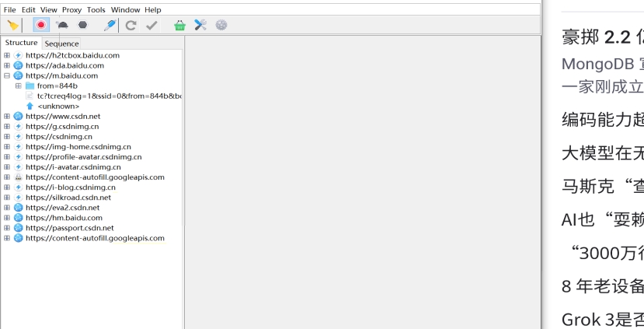Select the tc?tcreq4log request entry

[109, 96]
